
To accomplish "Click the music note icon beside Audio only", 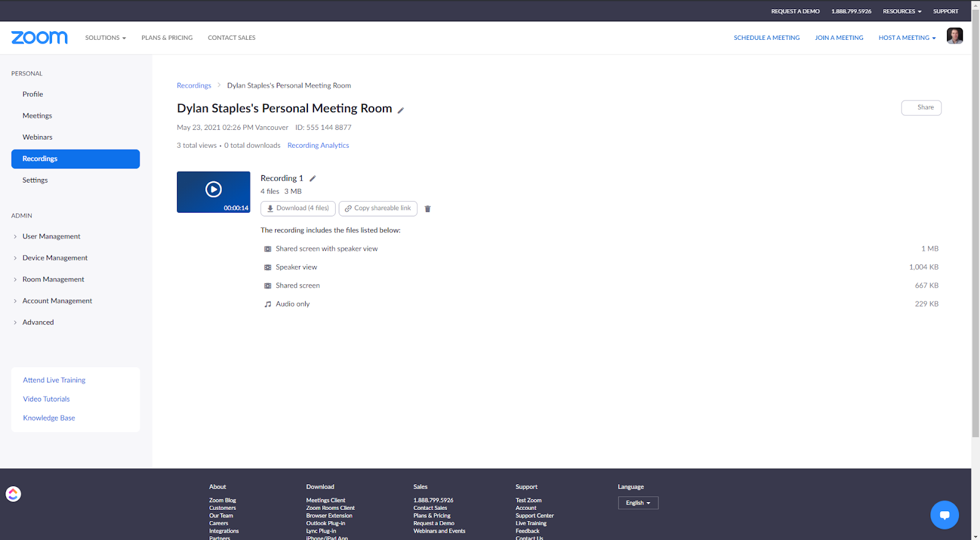I will click(x=268, y=304).
